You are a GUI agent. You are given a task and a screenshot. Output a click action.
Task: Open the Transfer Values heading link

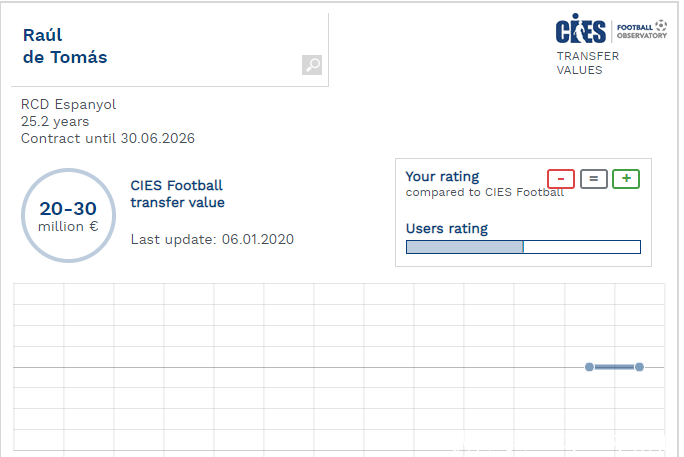tap(587, 63)
